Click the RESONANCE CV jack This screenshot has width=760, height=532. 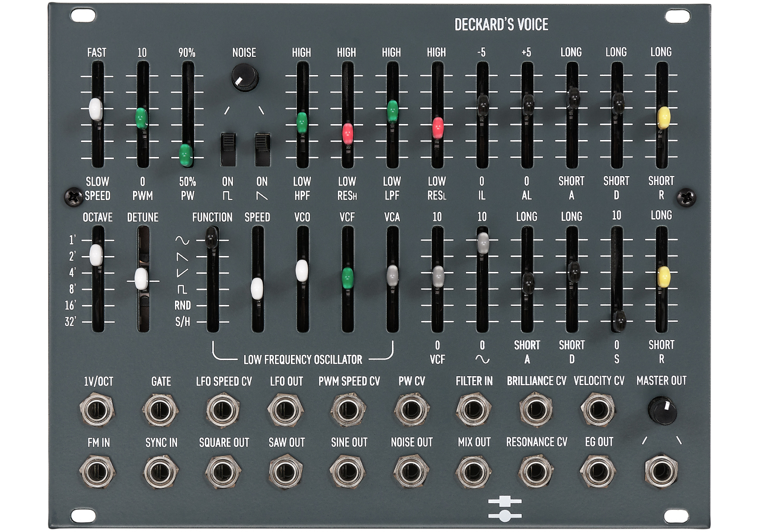[536, 472]
